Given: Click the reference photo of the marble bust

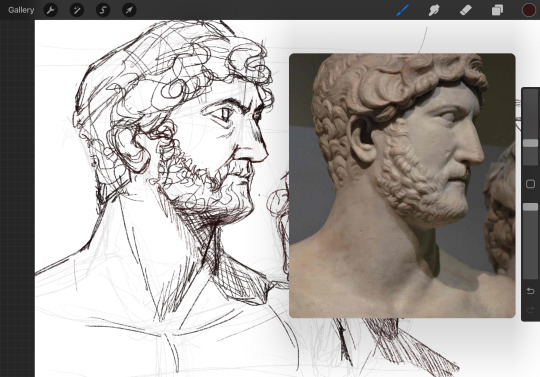Looking at the screenshot, I should [402, 186].
